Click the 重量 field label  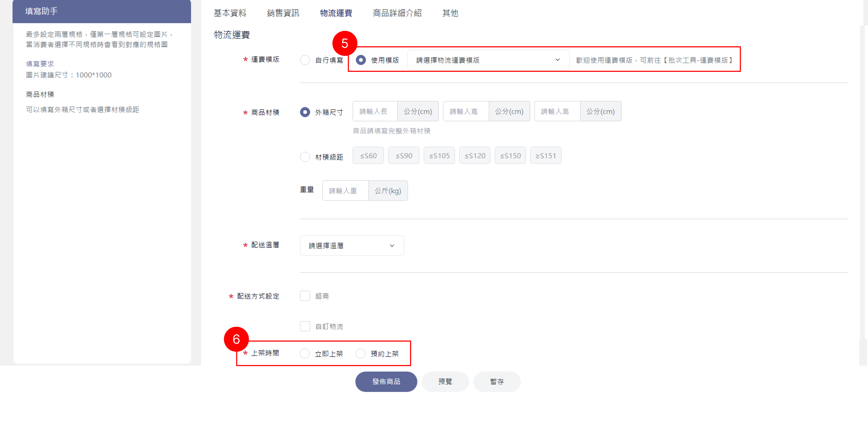[307, 190]
